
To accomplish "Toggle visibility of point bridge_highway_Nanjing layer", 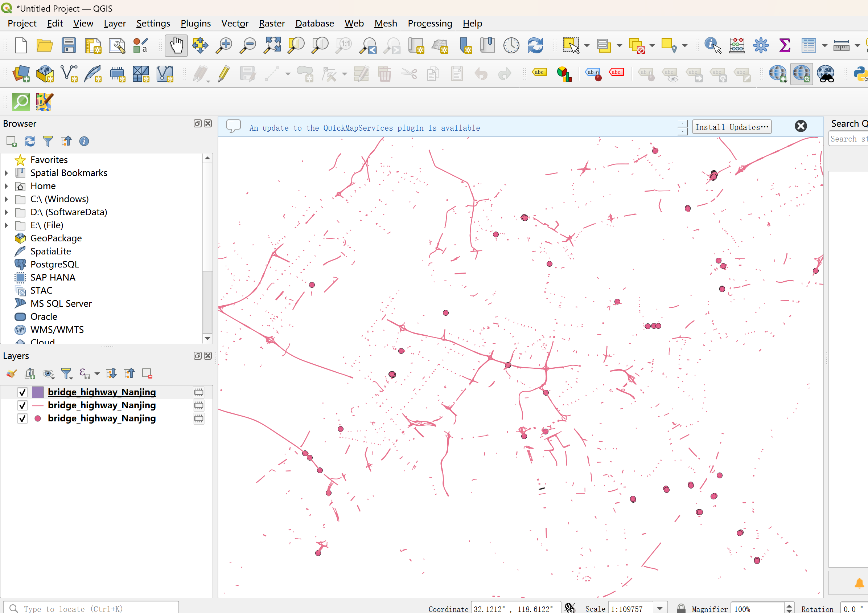I will [x=22, y=418].
